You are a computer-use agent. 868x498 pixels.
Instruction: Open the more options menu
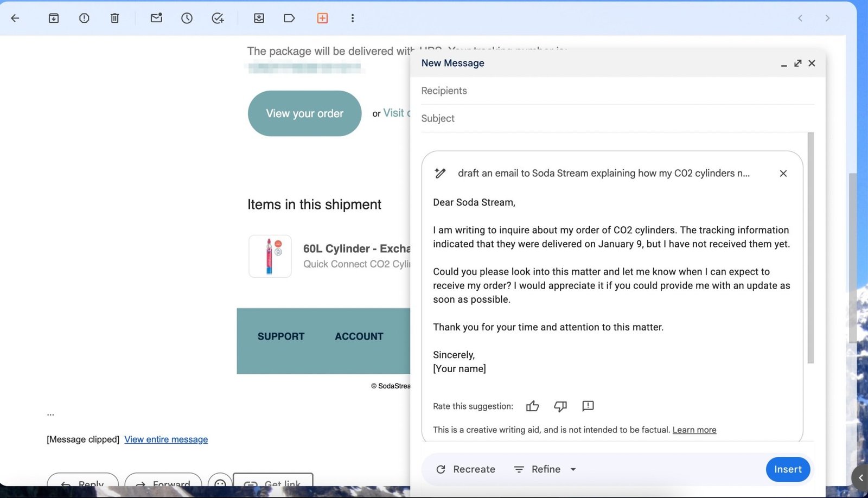(353, 18)
